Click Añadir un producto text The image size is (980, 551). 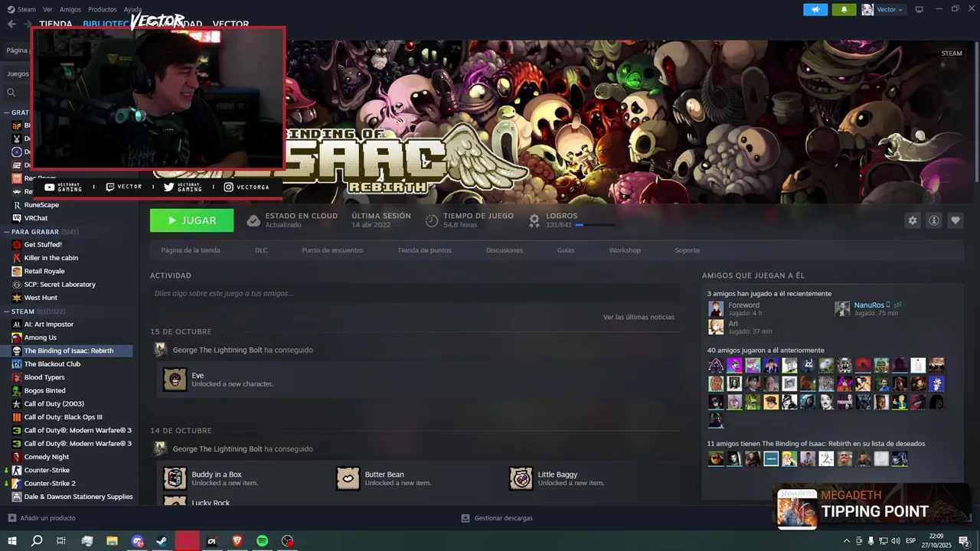(47, 518)
